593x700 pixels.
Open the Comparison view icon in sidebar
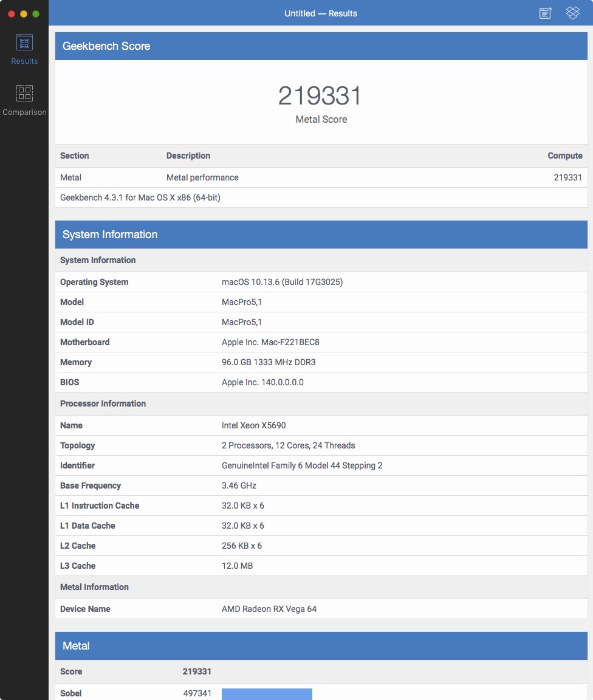click(24, 94)
